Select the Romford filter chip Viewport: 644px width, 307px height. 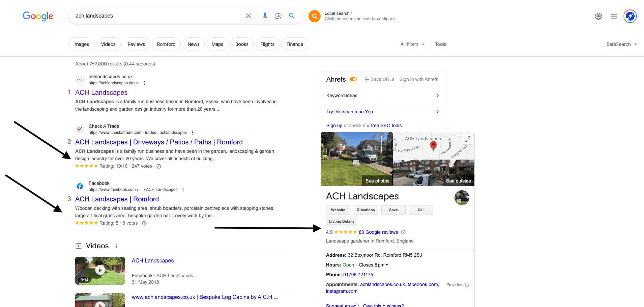[x=166, y=44]
